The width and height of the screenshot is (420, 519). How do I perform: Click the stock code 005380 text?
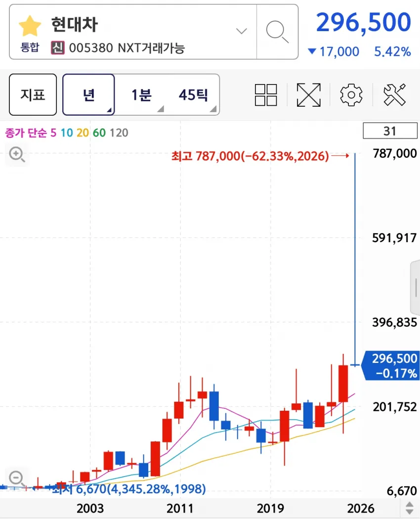pyautogui.click(x=91, y=48)
